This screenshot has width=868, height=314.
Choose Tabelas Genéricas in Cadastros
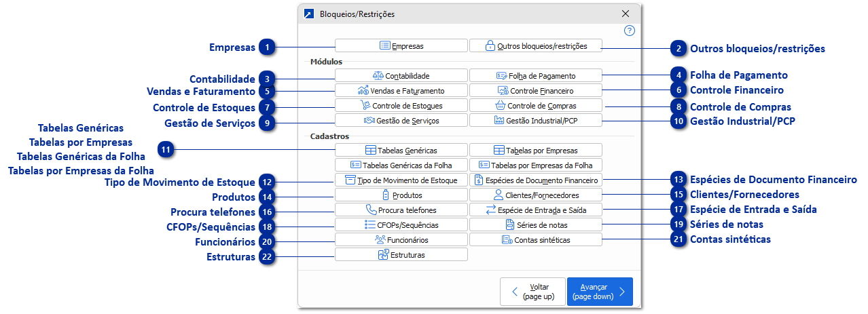coord(401,151)
